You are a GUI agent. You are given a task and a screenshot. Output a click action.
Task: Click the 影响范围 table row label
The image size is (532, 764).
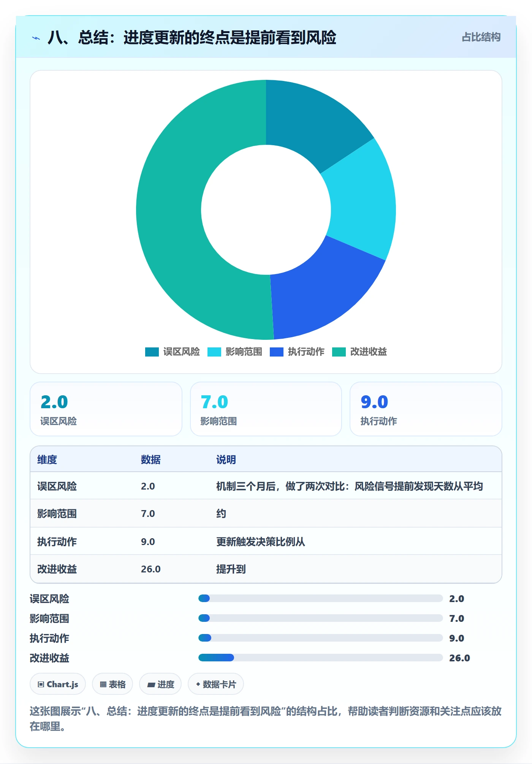[57, 514]
